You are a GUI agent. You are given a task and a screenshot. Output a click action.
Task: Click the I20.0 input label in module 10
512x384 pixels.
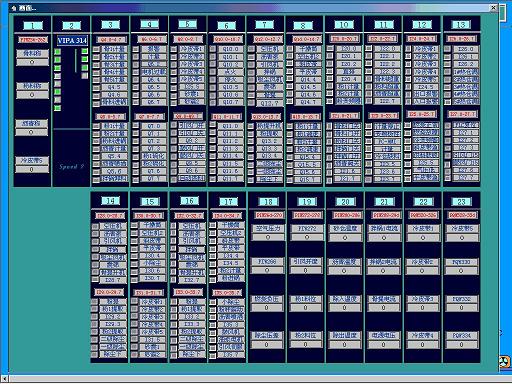click(x=348, y=49)
